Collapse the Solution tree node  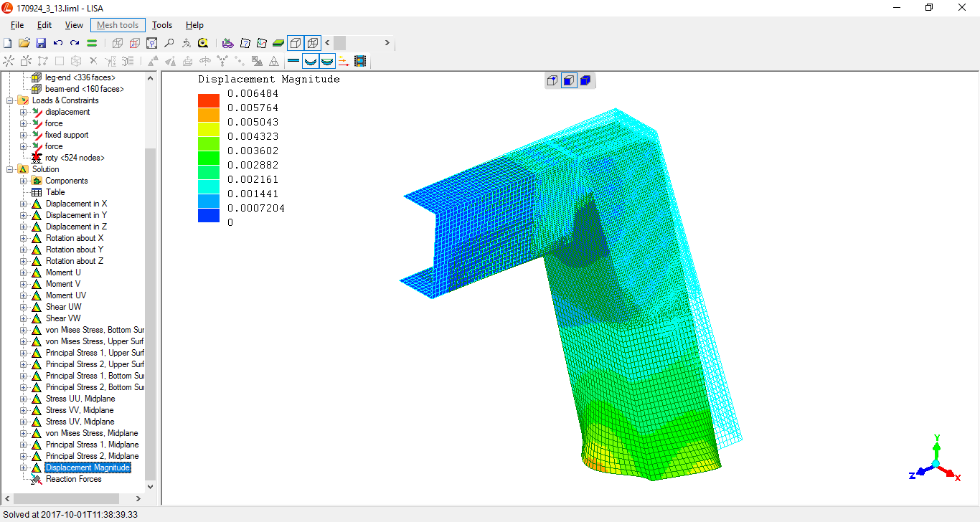(11, 169)
